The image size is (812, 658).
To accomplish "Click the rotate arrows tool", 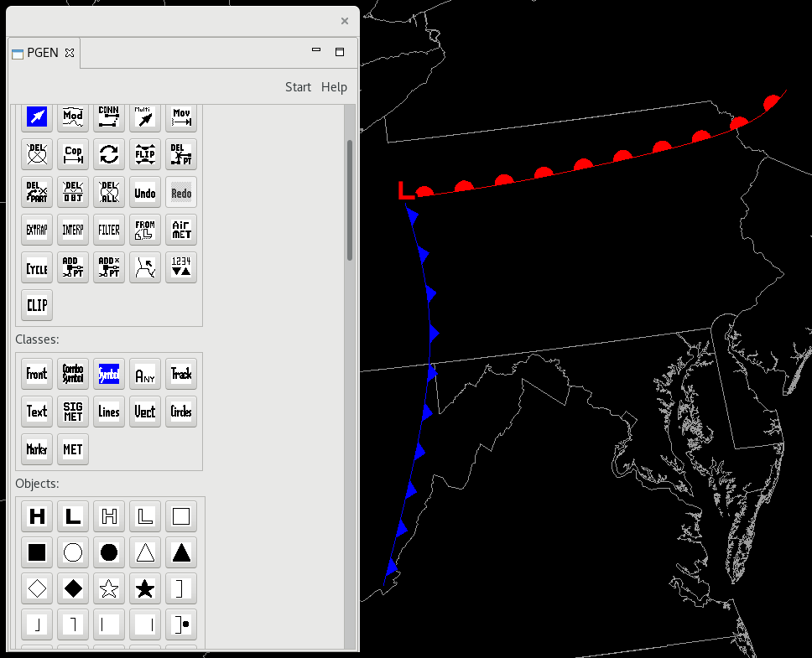I will pyautogui.click(x=109, y=154).
